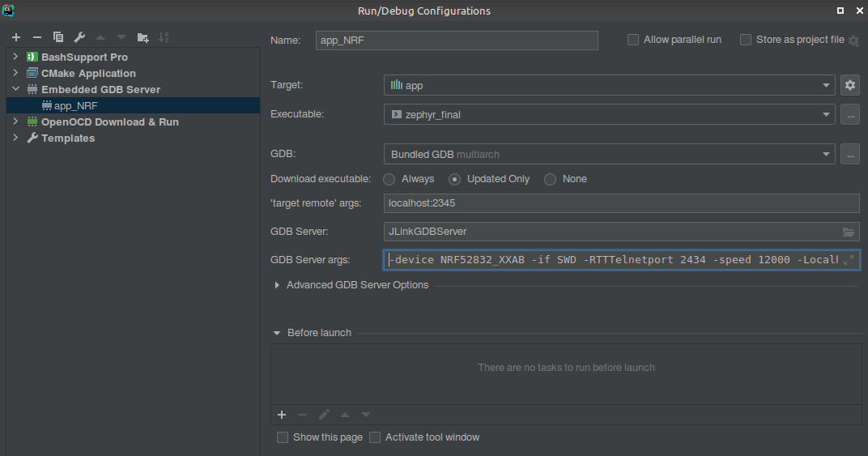The height and width of the screenshot is (456, 868).
Task: Expand OpenOCD Download & Run node
Action: (15, 121)
